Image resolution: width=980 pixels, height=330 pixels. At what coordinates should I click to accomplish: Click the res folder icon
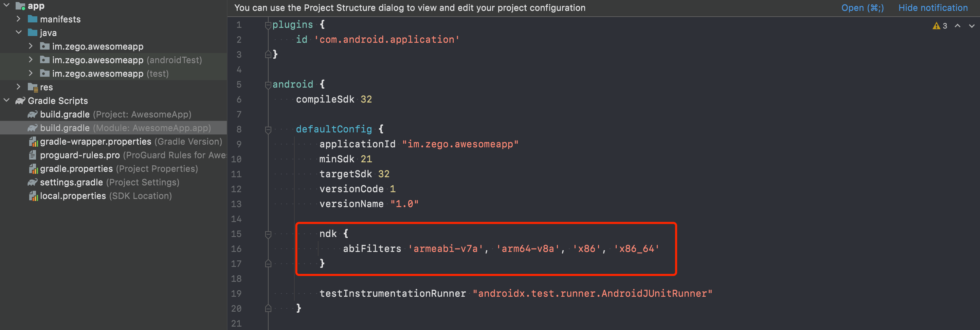click(33, 88)
